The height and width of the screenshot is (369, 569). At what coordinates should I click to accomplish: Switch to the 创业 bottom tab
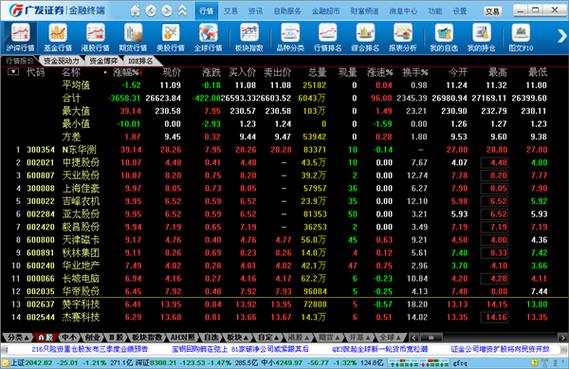(93, 338)
